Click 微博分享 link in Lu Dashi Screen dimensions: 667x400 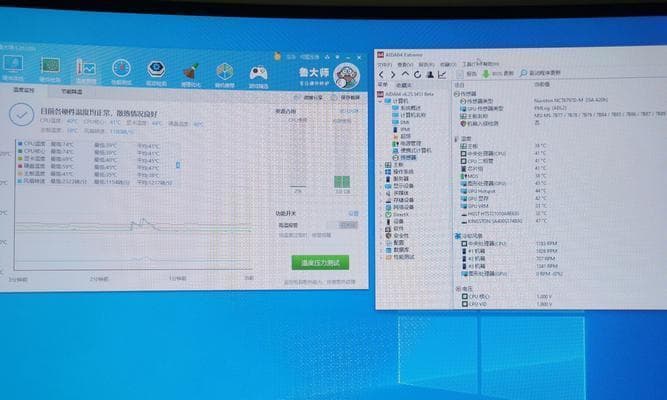[x=308, y=97]
